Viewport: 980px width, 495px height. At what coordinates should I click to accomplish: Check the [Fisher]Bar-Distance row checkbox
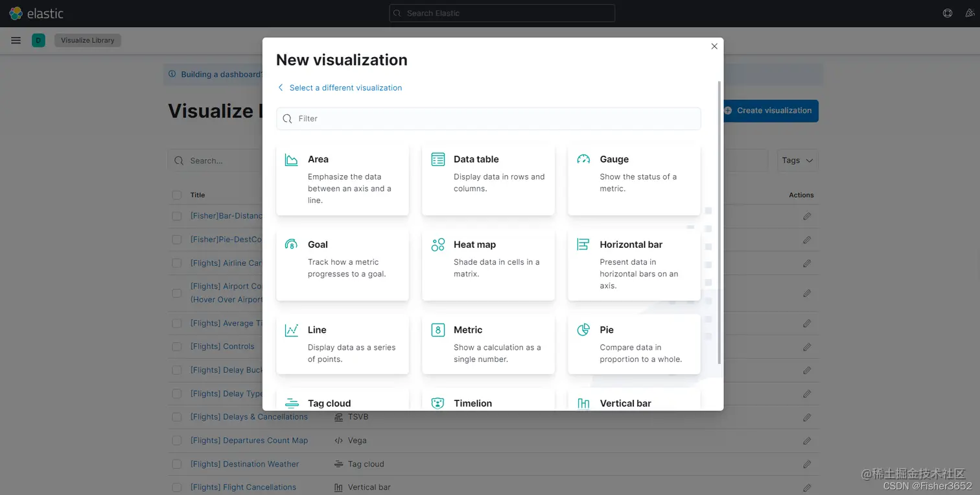tap(177, 216)
